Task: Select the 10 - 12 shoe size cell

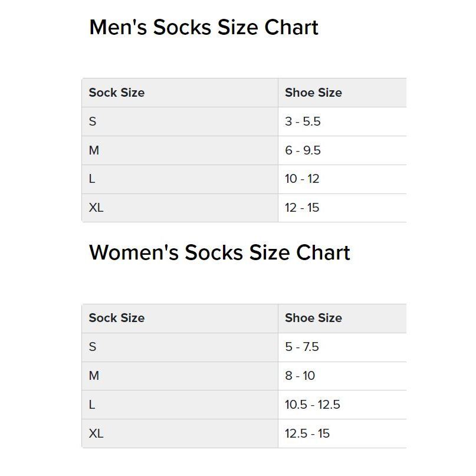Action: 302,179
